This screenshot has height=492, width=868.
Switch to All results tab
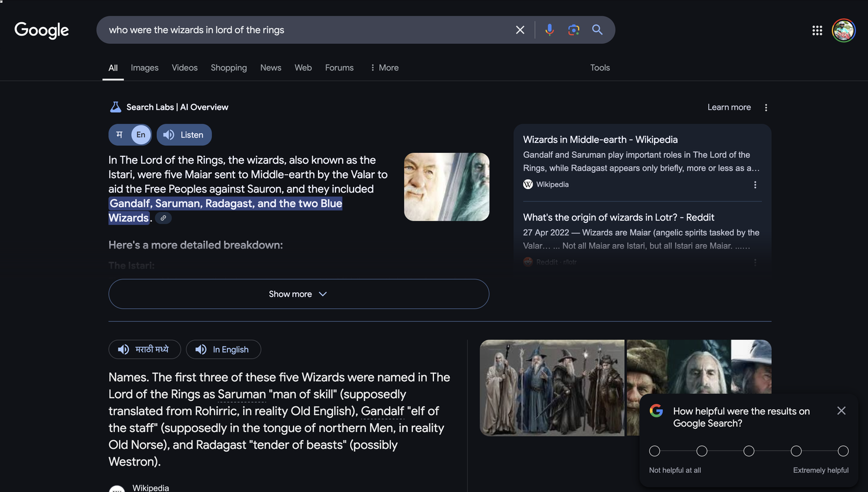pos(113,68)
